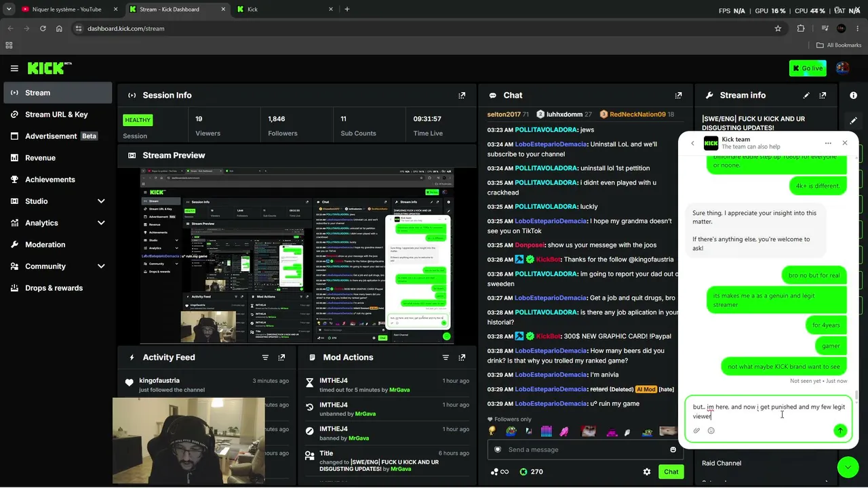The image size is (868, 488).
Task: Click the attachment paperclip in support chat
Action: point(696,430)
